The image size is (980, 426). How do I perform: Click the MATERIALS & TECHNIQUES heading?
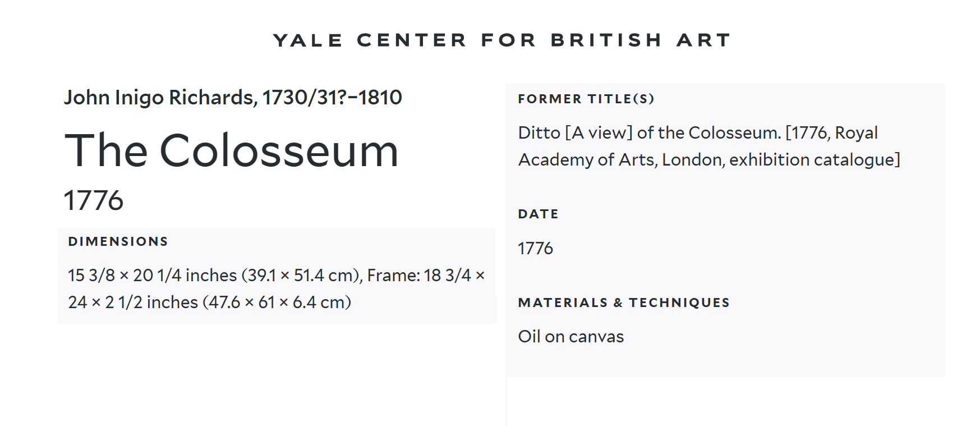click(624, 303)
